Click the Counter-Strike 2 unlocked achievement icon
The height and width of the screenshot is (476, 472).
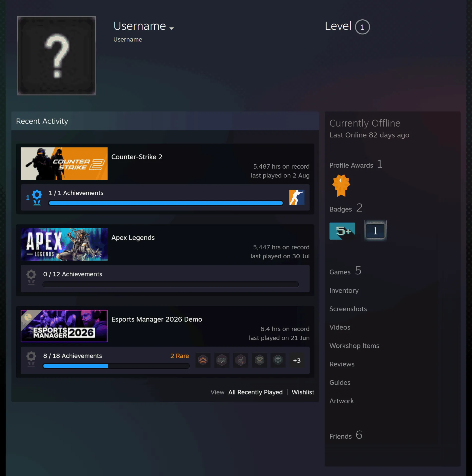pos(297,197)
